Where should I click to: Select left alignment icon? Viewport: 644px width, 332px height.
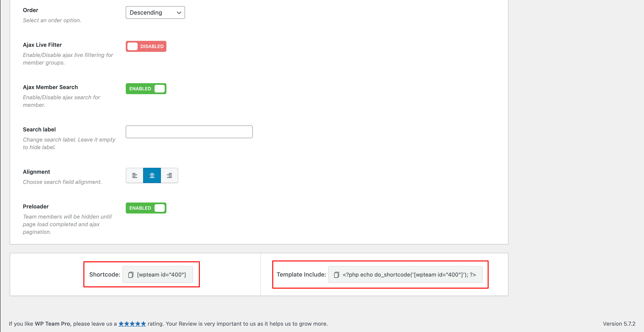click(x=134, y=176)
